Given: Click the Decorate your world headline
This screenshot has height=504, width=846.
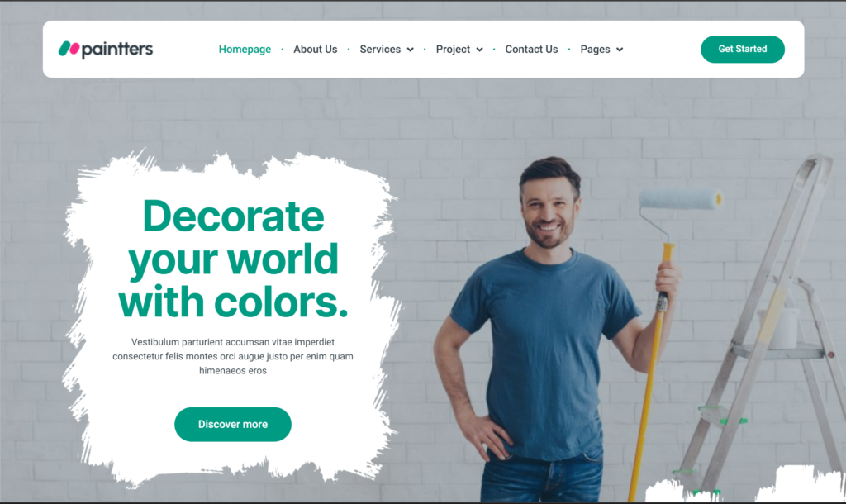Looking at the screenshot, I should (233, 259).
